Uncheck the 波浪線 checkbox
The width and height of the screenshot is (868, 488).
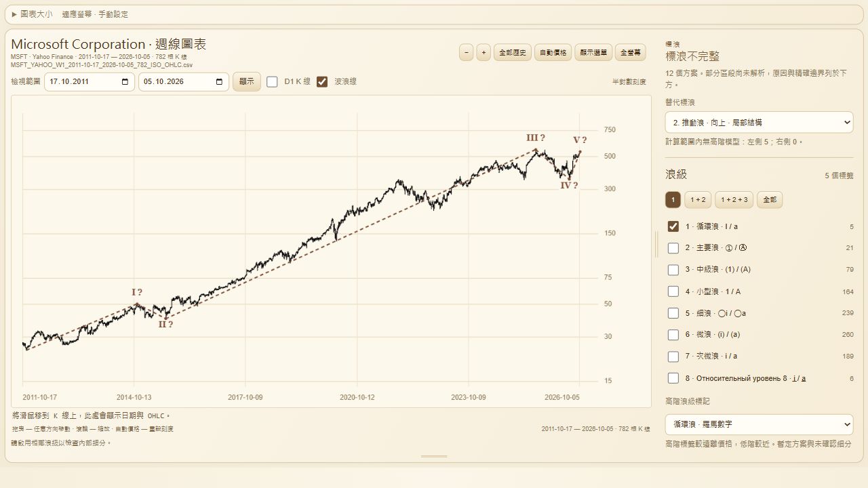322,81
